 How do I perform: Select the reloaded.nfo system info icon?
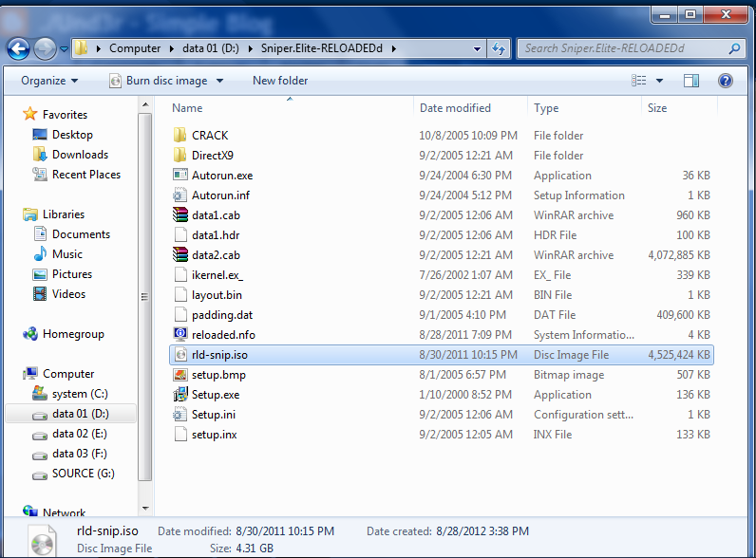(180, 334)
